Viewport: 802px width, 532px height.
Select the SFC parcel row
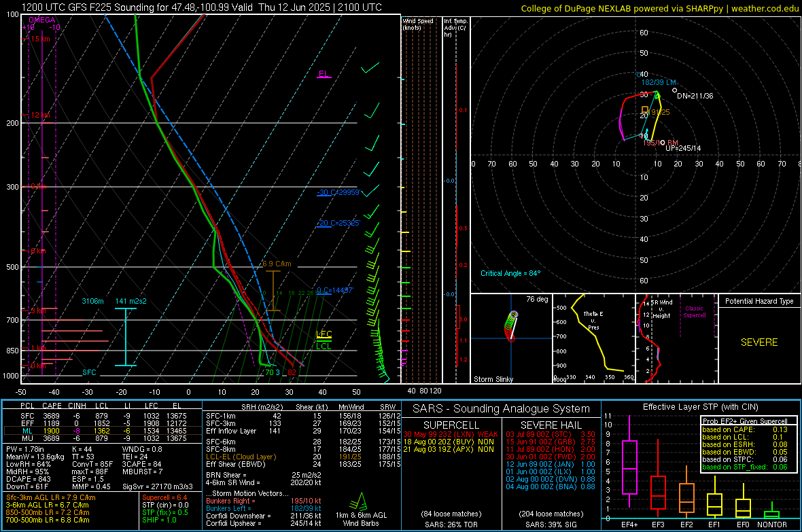point(103,416)
